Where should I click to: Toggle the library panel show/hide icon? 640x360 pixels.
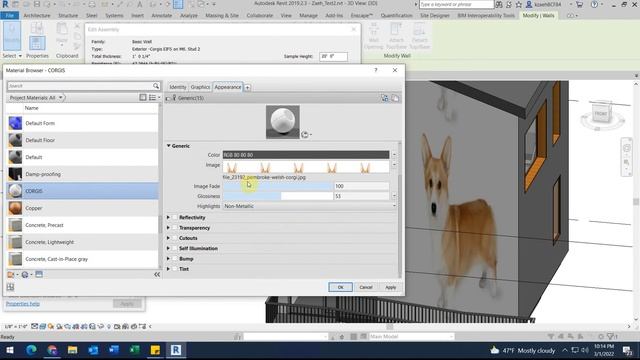tap(142, 97)
